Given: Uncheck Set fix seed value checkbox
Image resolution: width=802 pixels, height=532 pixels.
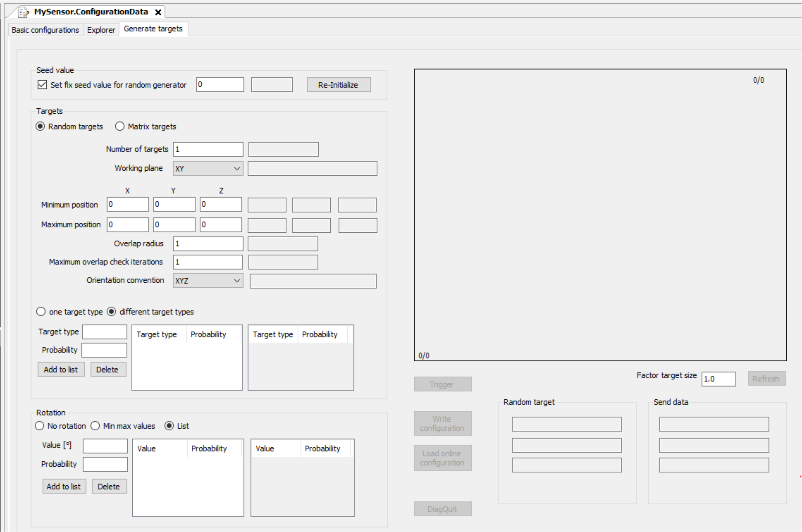Looking at the screenshot, I should tap(42, 85).
